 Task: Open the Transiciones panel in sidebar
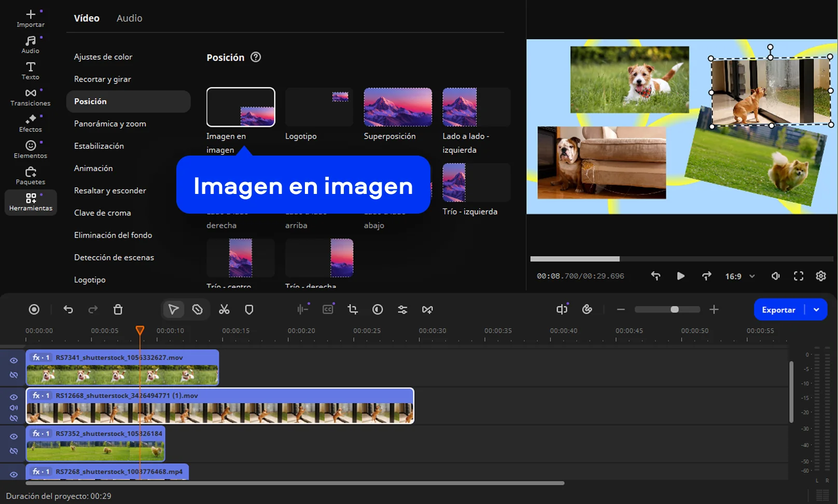point(31,97)
